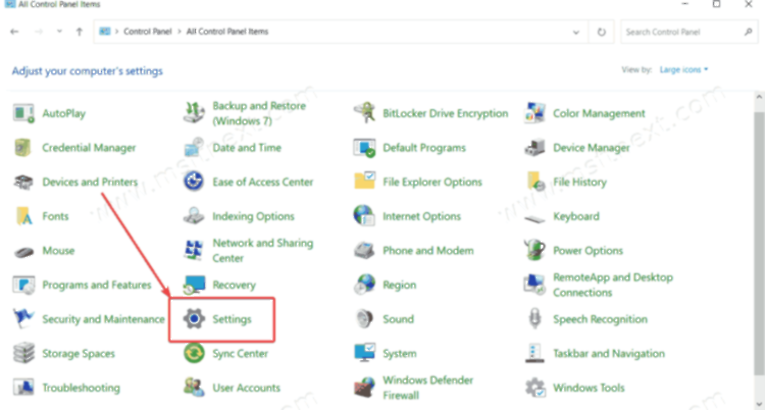Click the Taskbar and Navigation icon
Image resolution: width=765 pixels, height=410 pixels.
(534, 353)
